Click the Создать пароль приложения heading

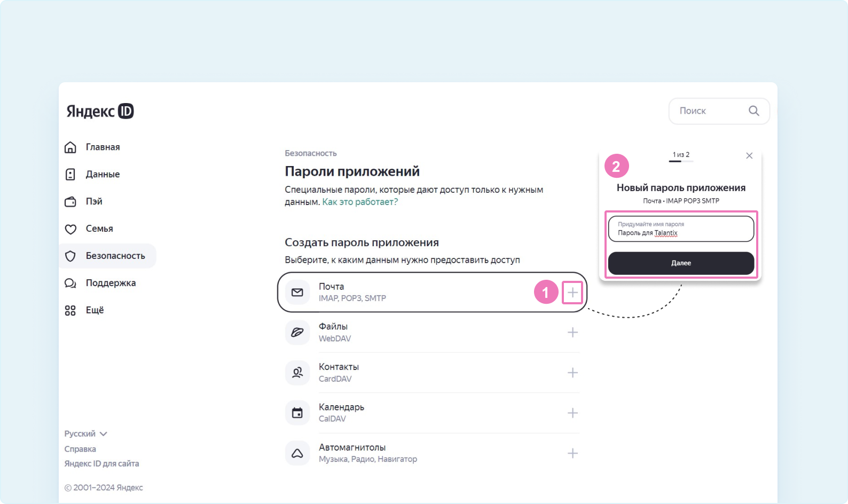tap(362, 243)
